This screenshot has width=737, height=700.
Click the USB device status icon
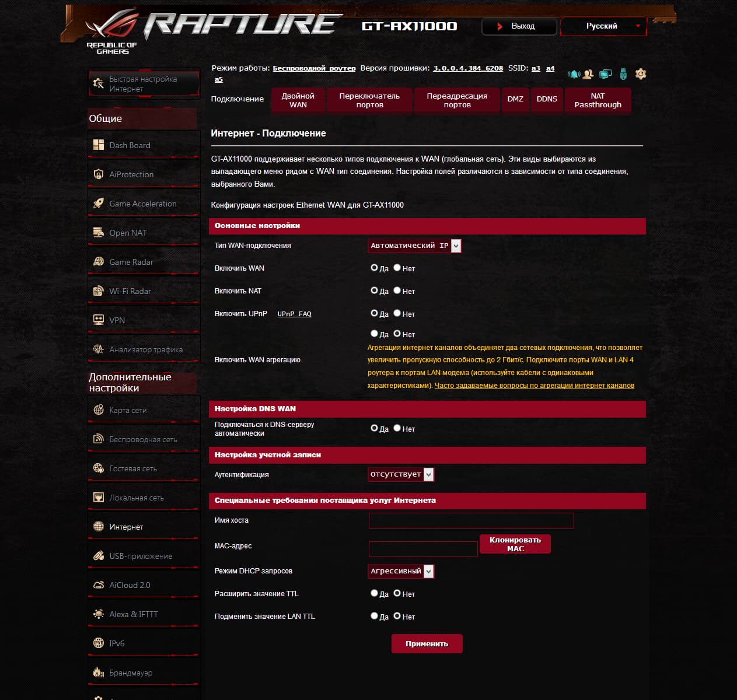(x=623, y=74)
